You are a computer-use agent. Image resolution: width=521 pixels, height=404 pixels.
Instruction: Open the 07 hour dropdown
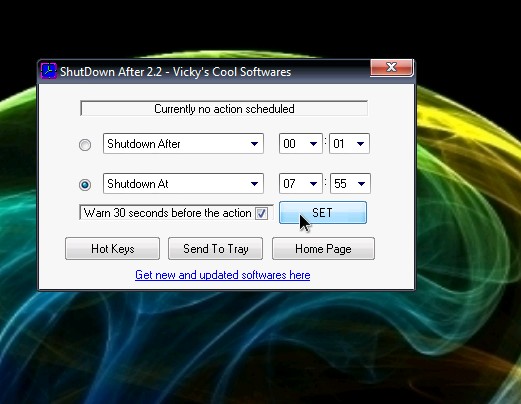coord(301,184)
